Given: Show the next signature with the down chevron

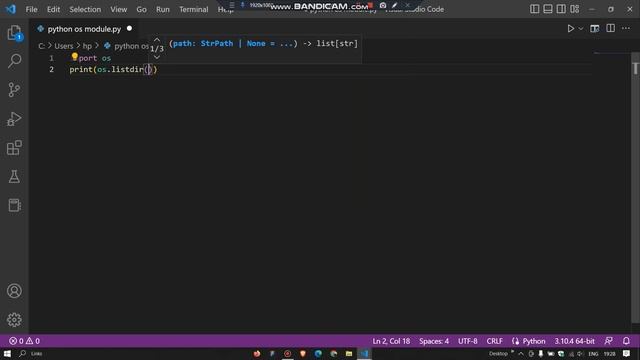Looking at the screenshot, I should point(157,57).
